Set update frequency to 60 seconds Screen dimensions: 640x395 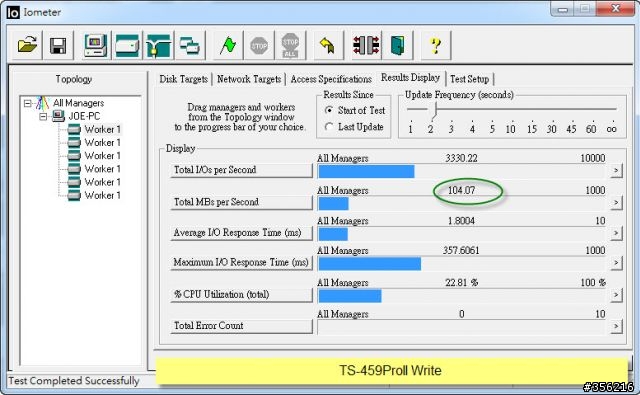[591, 129]
